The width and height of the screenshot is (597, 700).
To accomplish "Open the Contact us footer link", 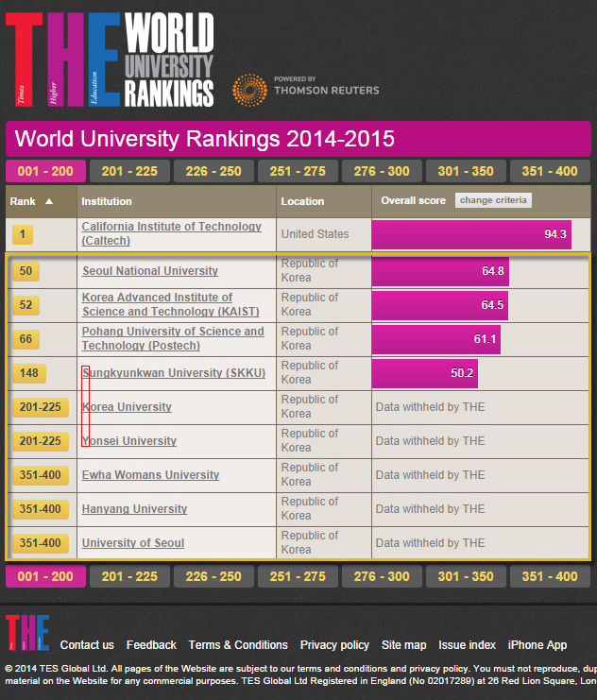I will click(x=87, y=645).
